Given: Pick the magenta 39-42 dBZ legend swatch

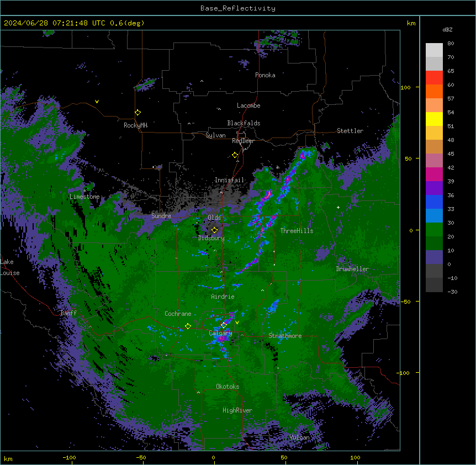Looking at the screenshot, I should pyautogui.click(x=434, y=174).
